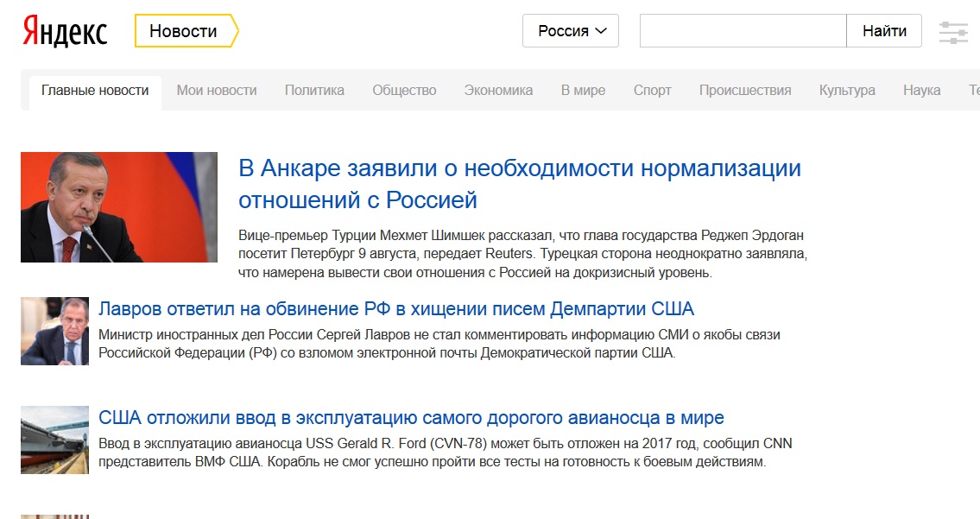Click the Вице-премьер Турции summary text
The width and height of the screenshot is (980, 519).
point(522,254)
